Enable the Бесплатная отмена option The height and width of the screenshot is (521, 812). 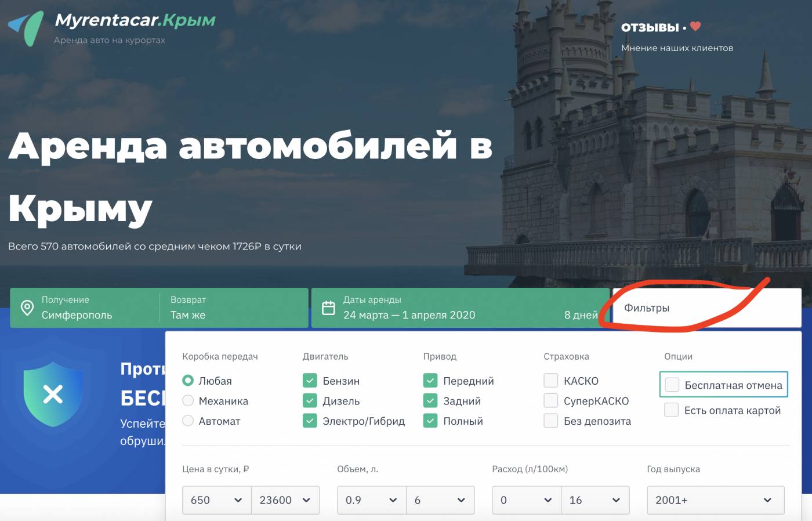pyautogui.click(x=672, y=384)
